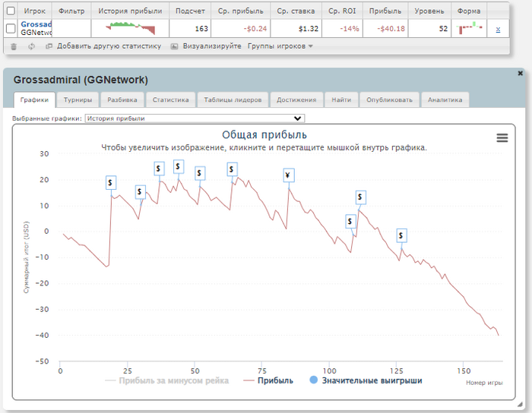This screenshot has height=413, width=532.
Task: Click the -$0.24 average profit value
Action: pos(255,29)
